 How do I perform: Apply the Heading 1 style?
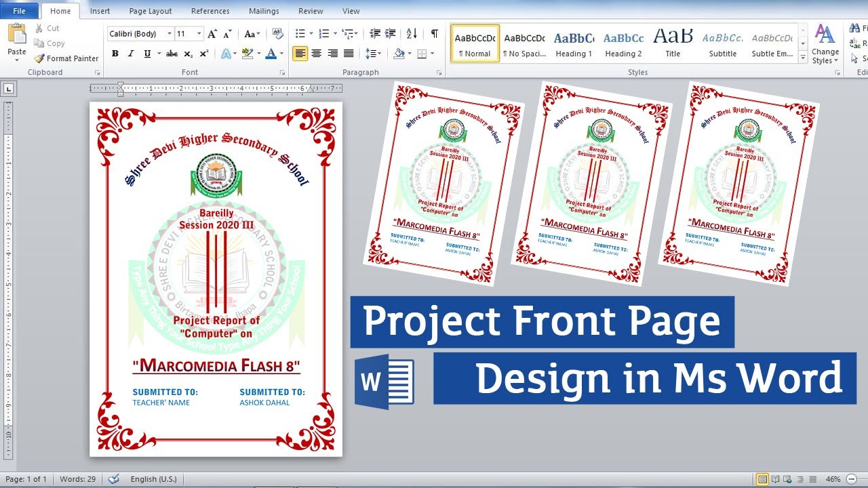(574, 43)
